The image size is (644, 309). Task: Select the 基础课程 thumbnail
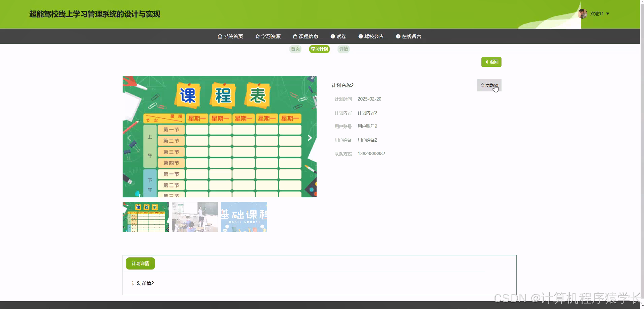(x=244, y=217)
